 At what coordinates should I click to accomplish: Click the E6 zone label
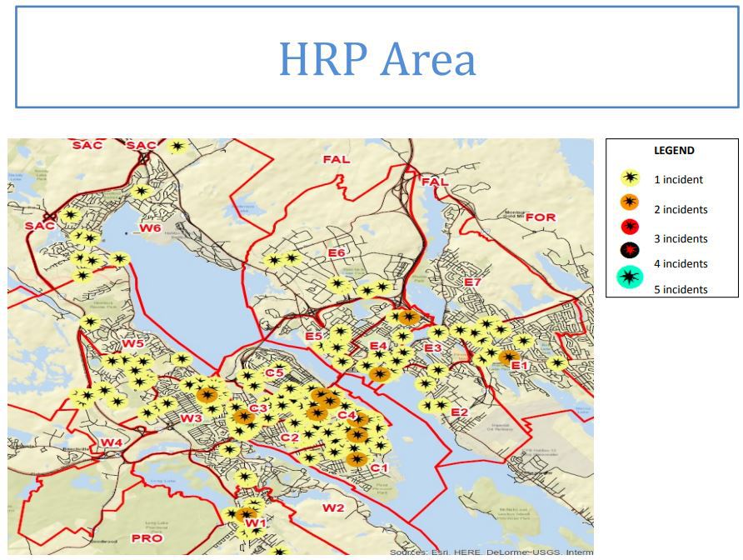tap(337, 253)
